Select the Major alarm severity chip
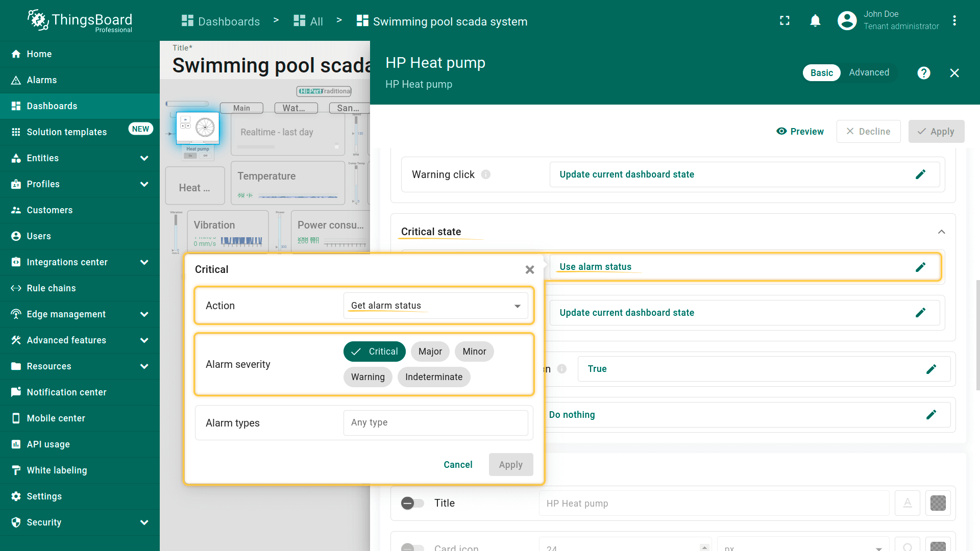This screenshot has width=980, height=551. [x=430, y=352]
